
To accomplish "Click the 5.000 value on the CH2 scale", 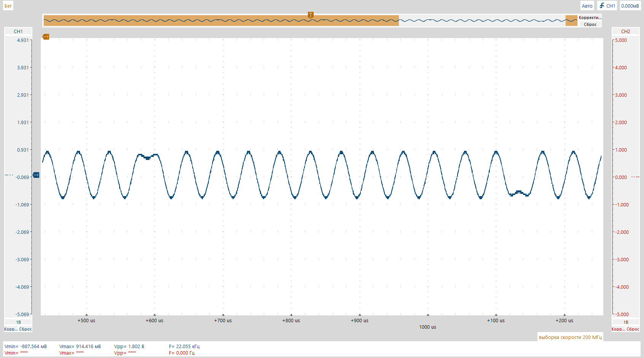I will coord(621,40).
